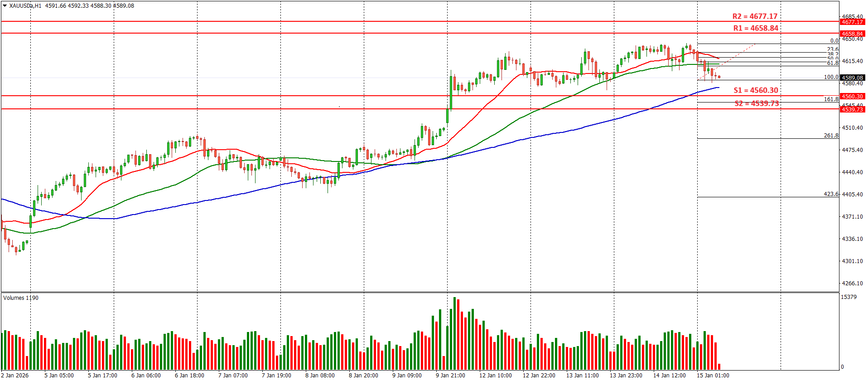Select the 2 Jan 2026 date label

tap(15, 375)
